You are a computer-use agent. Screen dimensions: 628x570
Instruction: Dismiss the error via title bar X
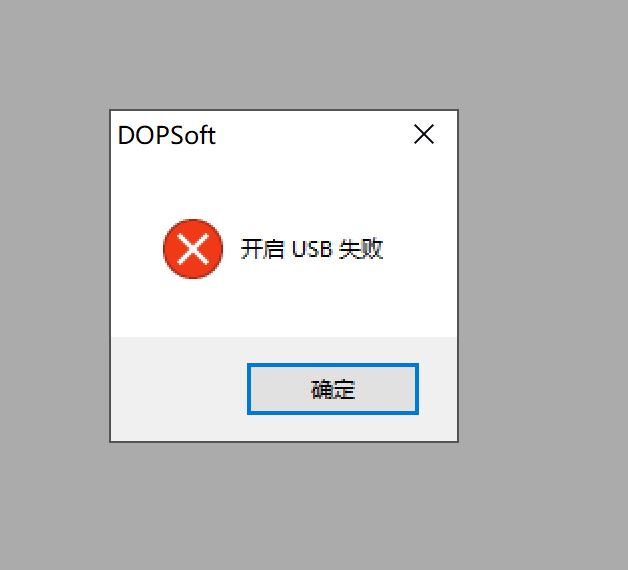coord(424,134)
